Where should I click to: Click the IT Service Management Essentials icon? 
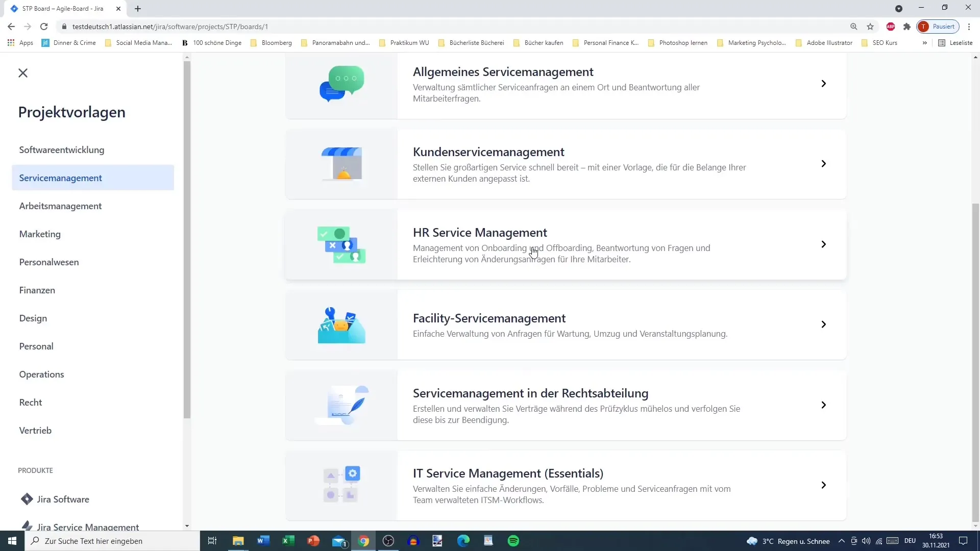tap(341, 485)
